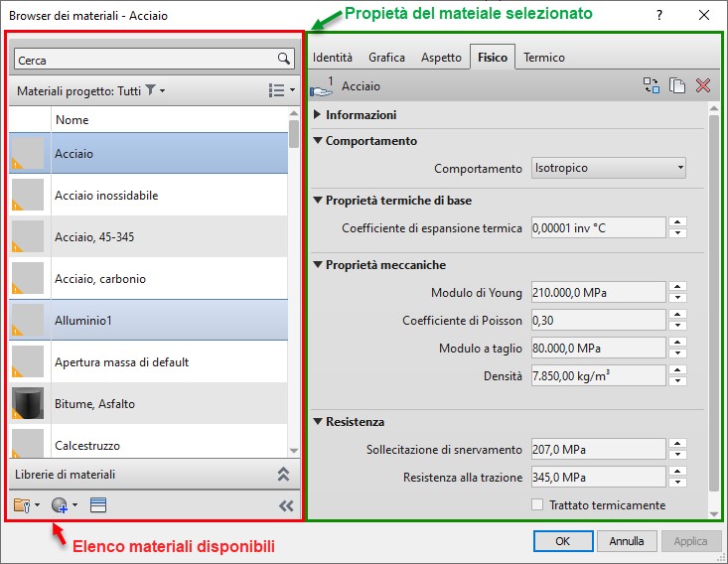Collapse Proprietà termiche di base section
728x564 pixels.
click(318, 200)
